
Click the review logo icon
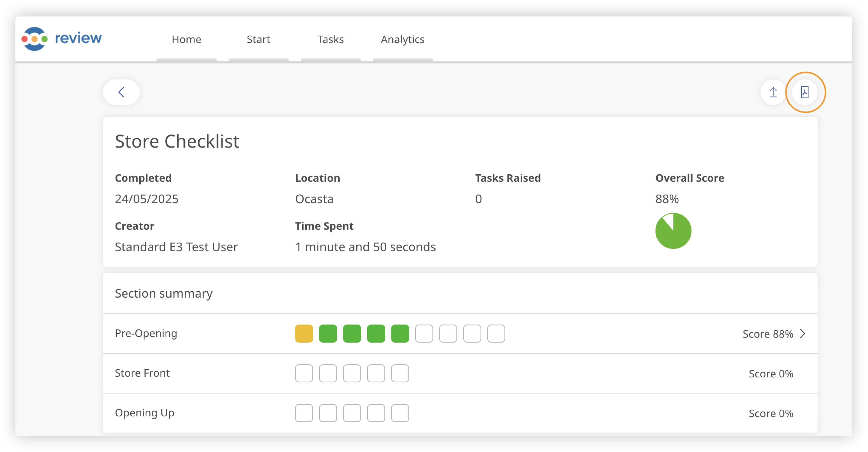34,39
